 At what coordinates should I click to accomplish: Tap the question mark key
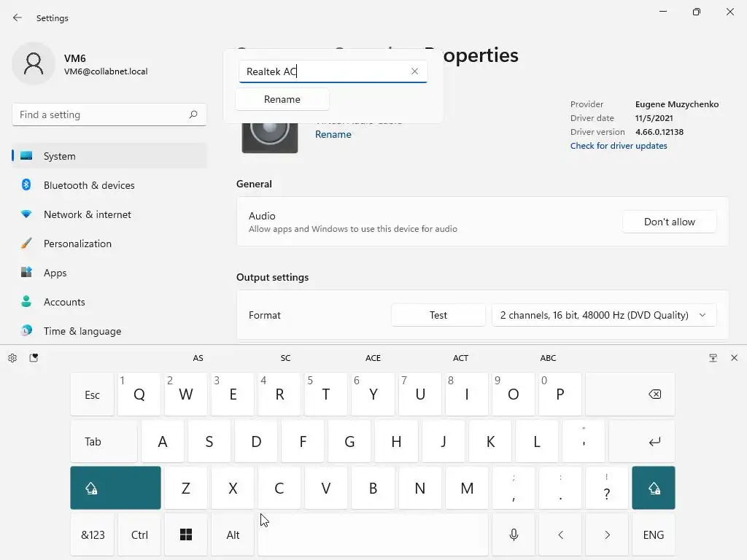tap(606, 488)
